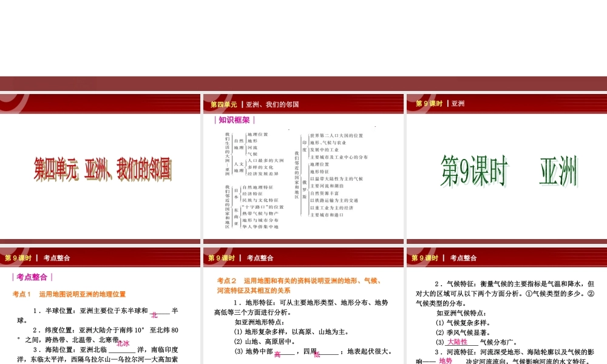Click the pink 北冰 answer annotation

(123, 342)
